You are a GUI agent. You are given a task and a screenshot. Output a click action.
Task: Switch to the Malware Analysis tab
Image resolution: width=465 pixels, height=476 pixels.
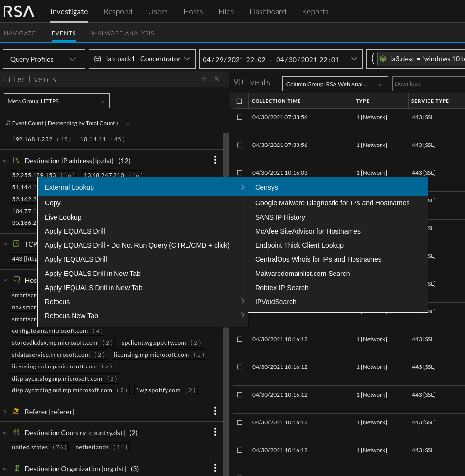point(123,33)
